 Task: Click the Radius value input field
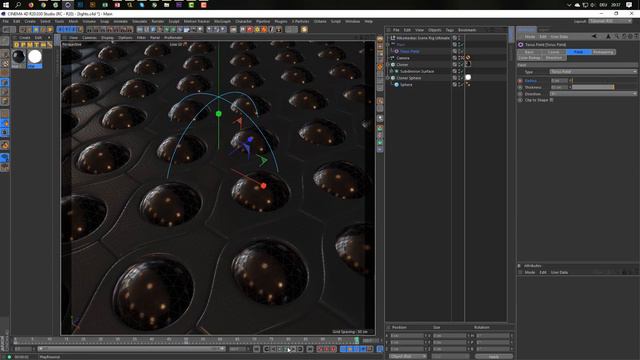(559, 81)
